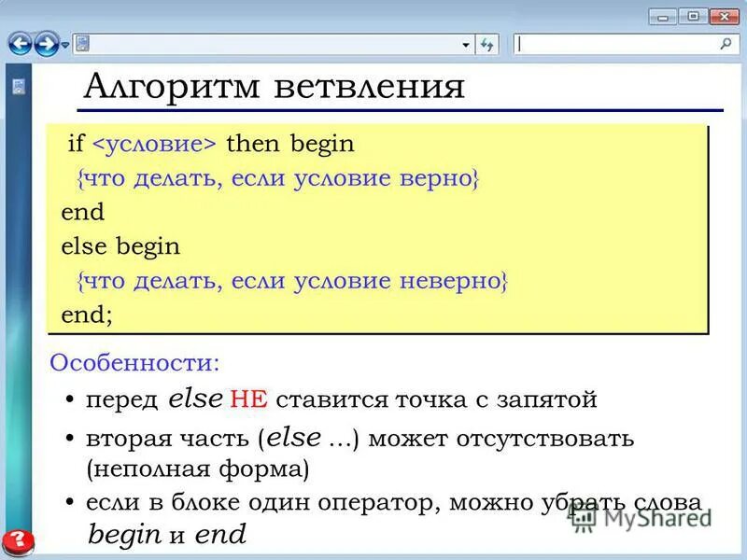Click the text '(неполная форма)'
The image size is (747, 560).
198,469
